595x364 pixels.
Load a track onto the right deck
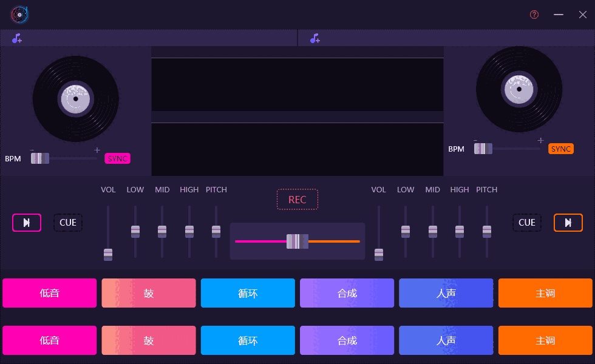click(314, 38)
